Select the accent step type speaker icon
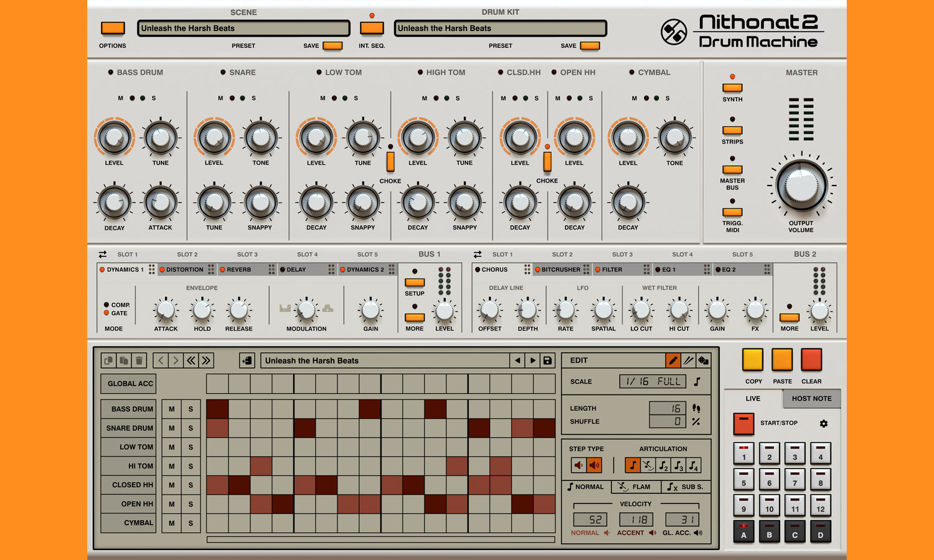 coord(594,465)
